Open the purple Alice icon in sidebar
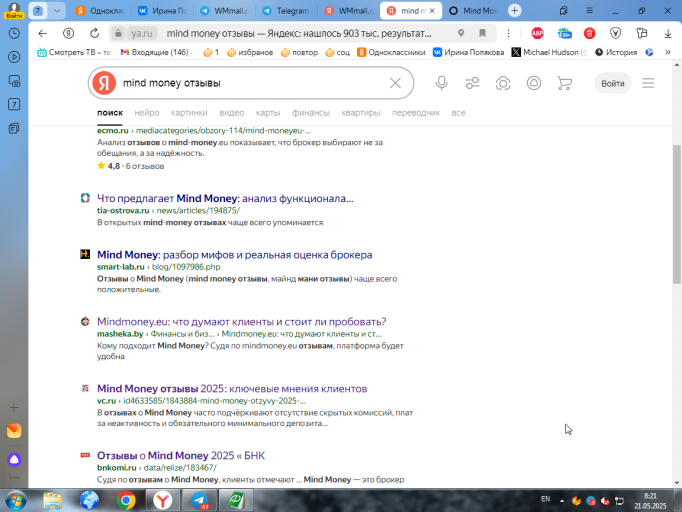 coord(14,459)
